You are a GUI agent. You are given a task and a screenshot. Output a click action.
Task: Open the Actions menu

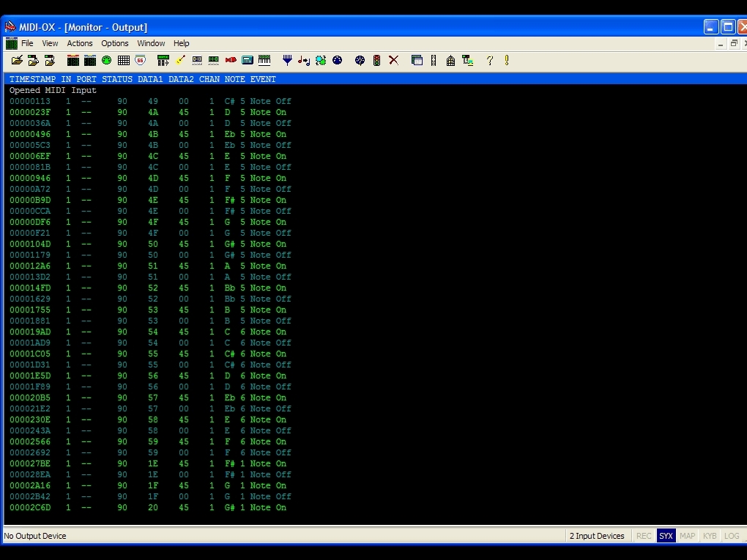pos(80,43)
